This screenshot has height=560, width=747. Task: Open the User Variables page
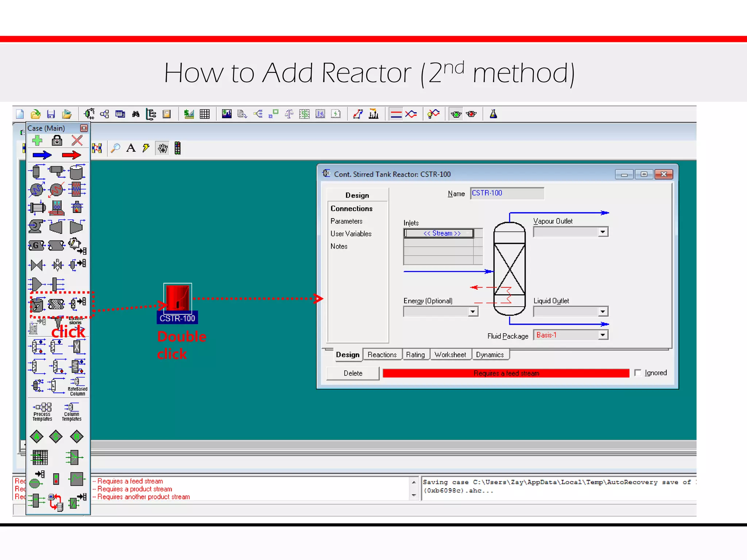[x=351, y=234]
